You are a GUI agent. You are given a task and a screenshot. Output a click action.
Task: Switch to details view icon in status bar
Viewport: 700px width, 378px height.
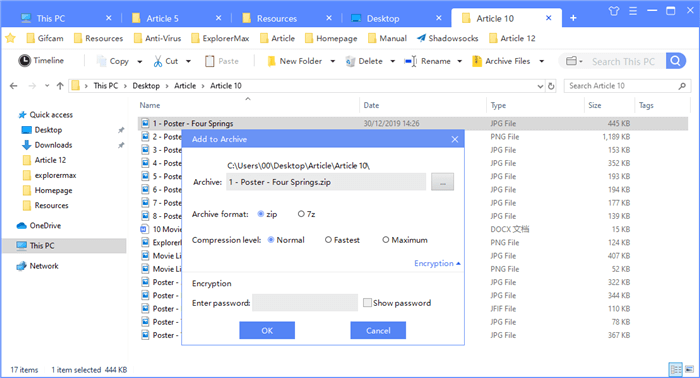tap(676, 370)
